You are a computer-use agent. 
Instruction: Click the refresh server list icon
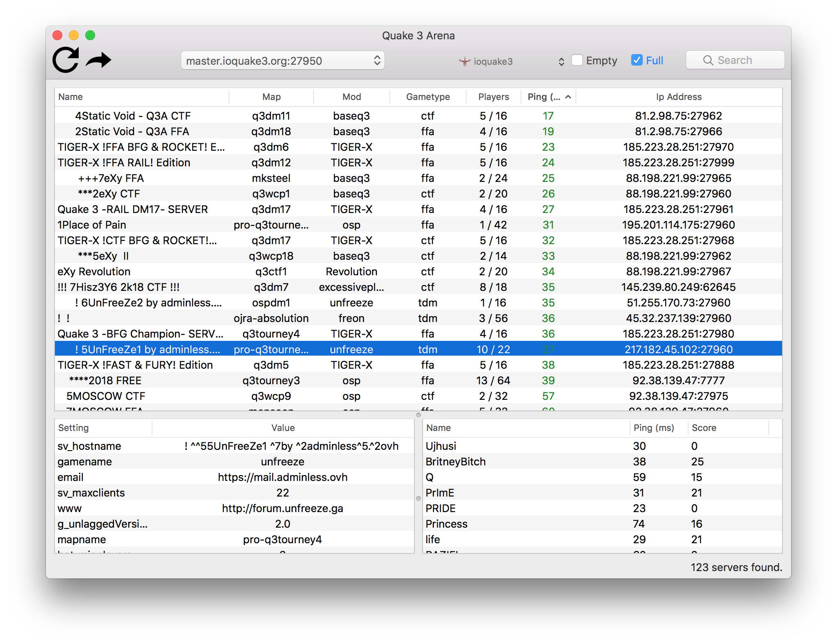[66, 60]
